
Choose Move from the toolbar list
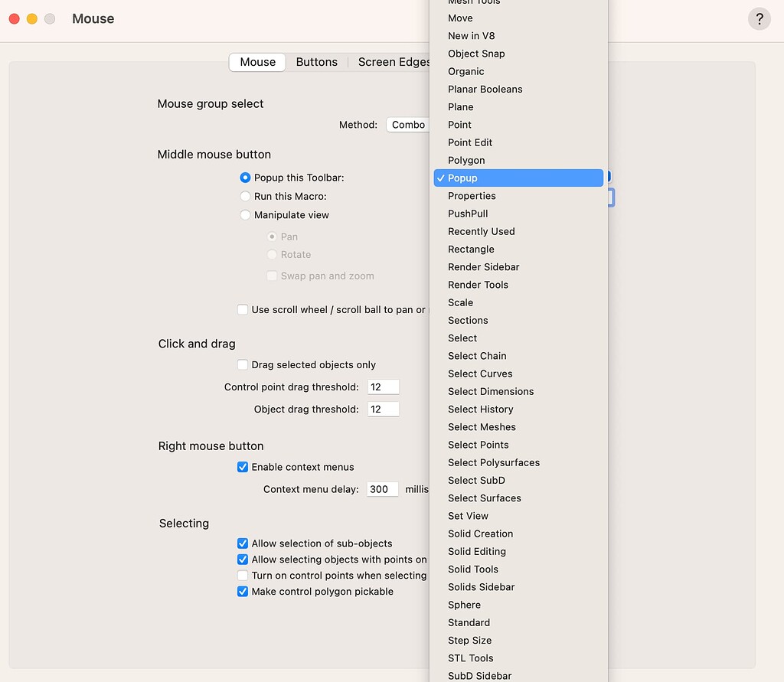coord(459,18)
